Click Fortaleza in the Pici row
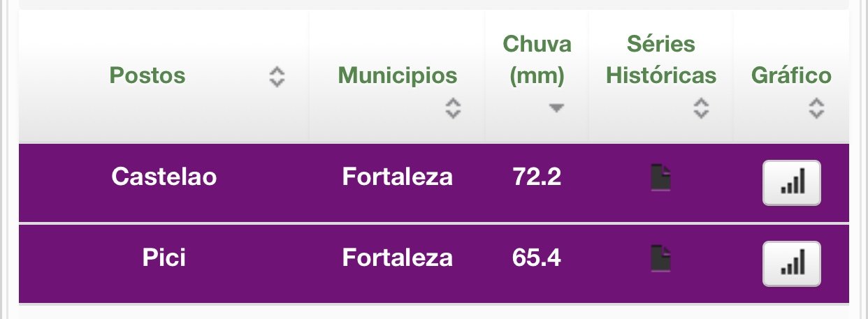868x319 pixels. (x=398, y=258)
